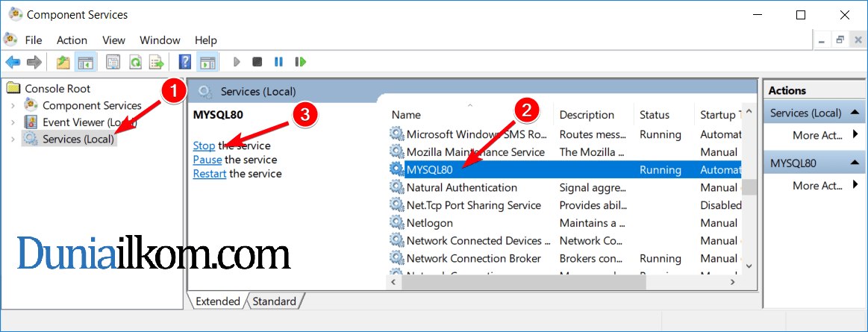Click the inner MDI window restore button
This screenshot has height=332, width=868.
(x=840, y=40)
